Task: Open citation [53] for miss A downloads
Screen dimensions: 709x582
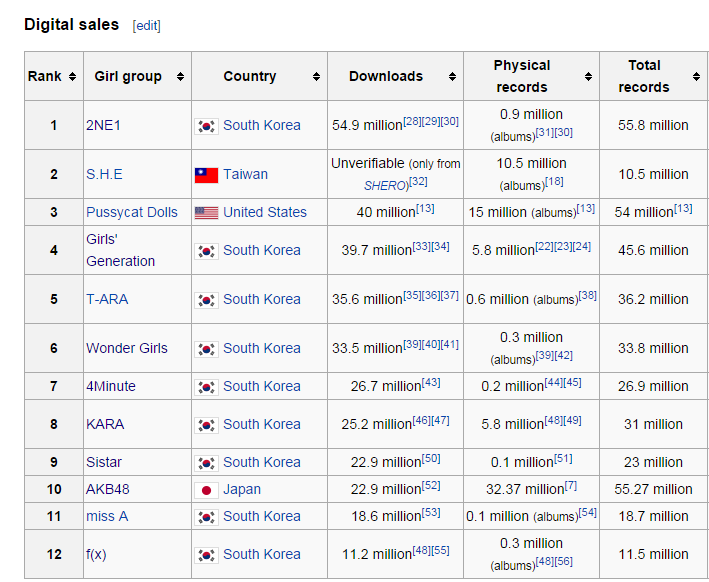Action: click(x=431, y=513)
